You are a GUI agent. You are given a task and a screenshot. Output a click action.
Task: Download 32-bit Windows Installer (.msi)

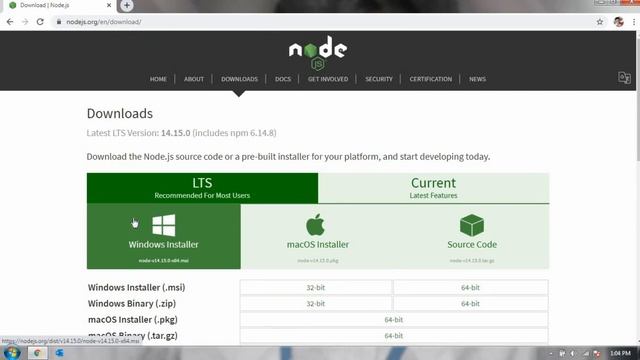[316, 287]
